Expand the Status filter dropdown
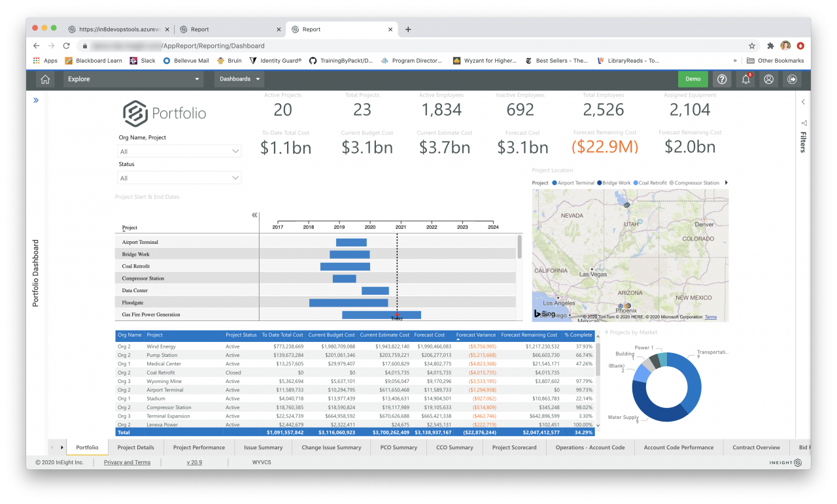837x504 pixels. (180, 178)
